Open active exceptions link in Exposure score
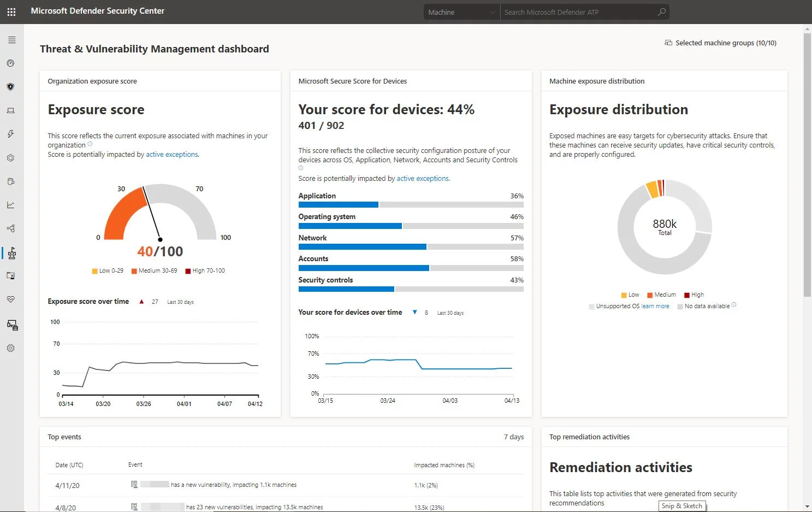Viewport: 812px width, 512px height. [x=172, y=155]
